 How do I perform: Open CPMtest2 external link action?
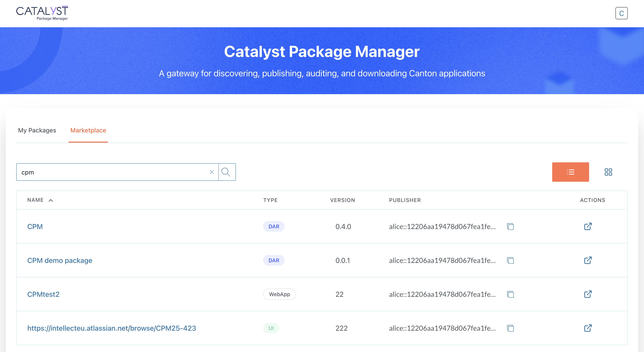tap(588, 294)
